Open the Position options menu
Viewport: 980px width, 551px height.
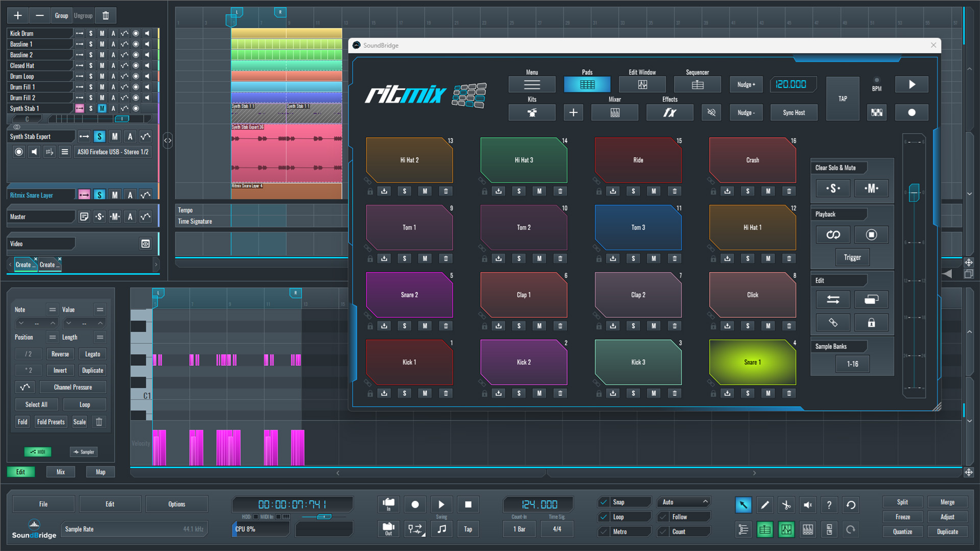click(53, 337)
